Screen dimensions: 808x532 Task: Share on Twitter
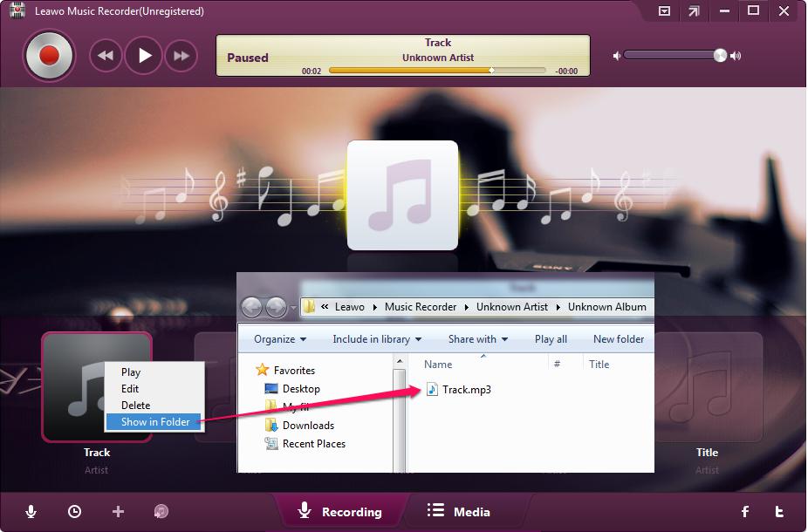[x=779, y=511]
